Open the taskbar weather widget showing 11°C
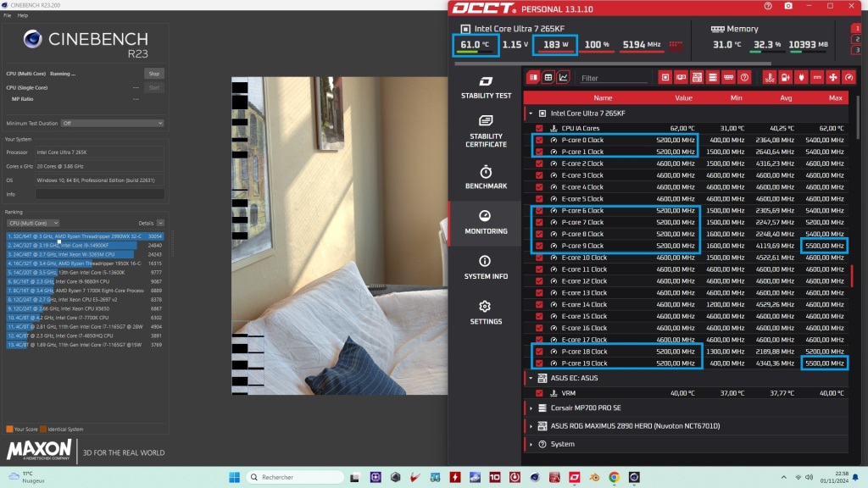 click(x=26, y=477)
